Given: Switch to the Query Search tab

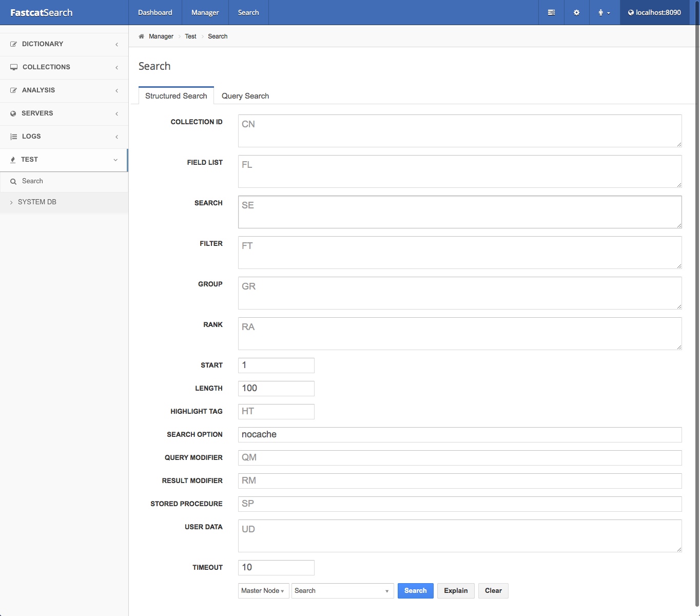Looking at the screenshot, I should tap(245, 96).
